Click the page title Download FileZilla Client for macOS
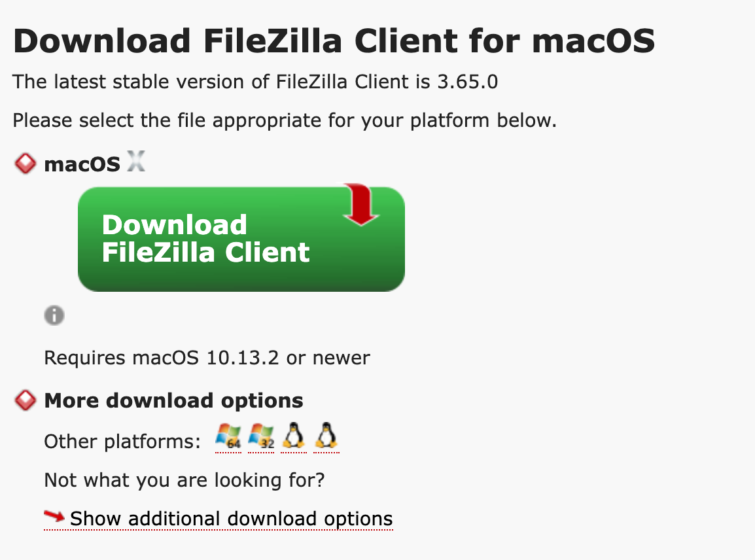 tap(334, 41)
